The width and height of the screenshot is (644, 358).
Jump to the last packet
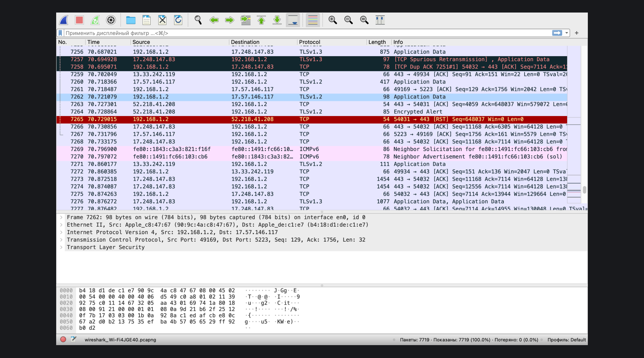click(277, 20)
